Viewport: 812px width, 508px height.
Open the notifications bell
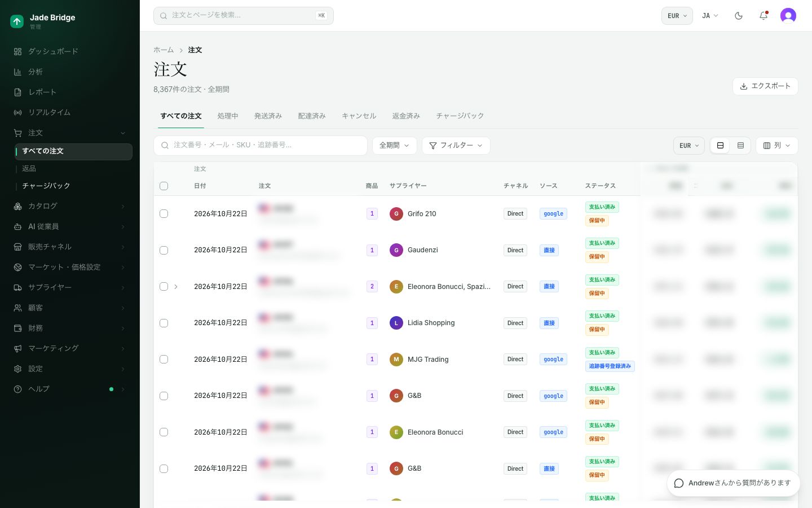(x=764, y=16)
